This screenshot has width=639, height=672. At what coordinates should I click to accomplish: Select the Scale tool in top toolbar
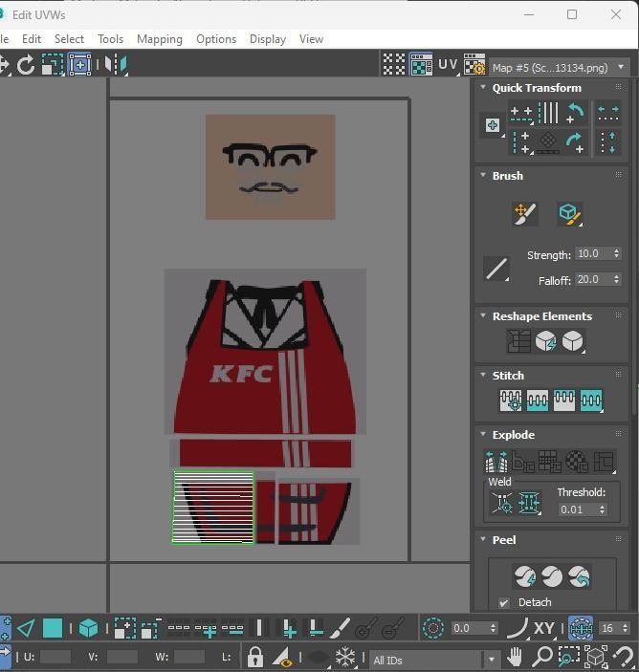click(x=53, y=65)
